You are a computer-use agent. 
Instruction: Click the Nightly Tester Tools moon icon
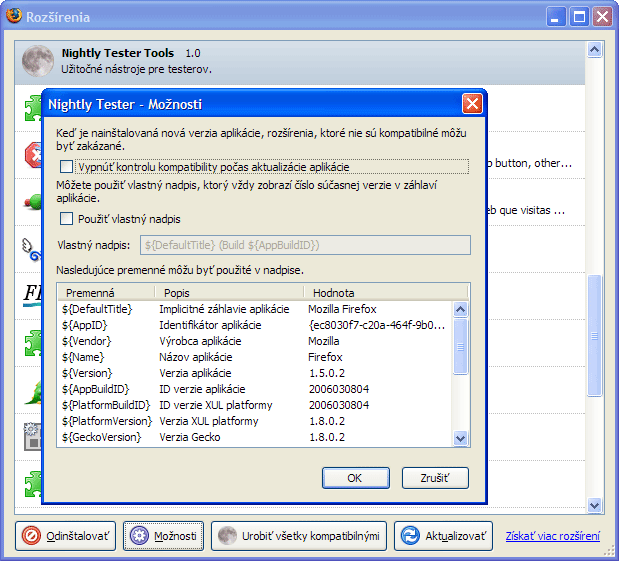coord(38,61)
